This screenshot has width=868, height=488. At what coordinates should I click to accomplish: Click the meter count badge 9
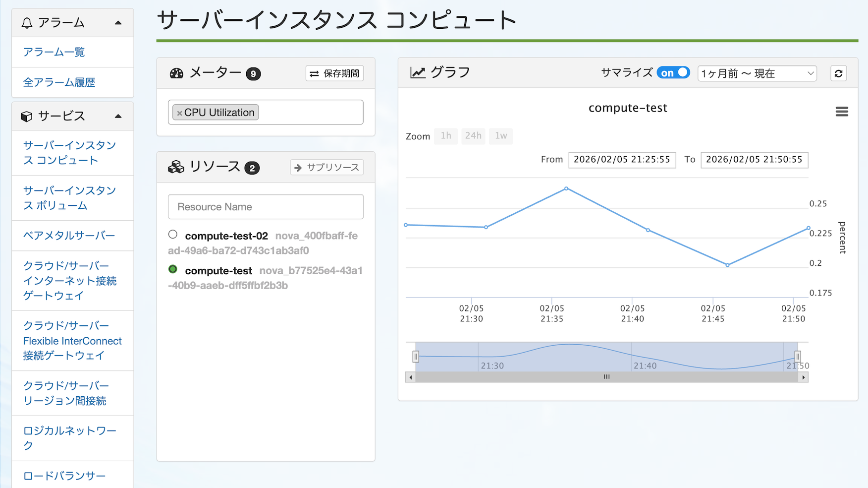point(253,74)
